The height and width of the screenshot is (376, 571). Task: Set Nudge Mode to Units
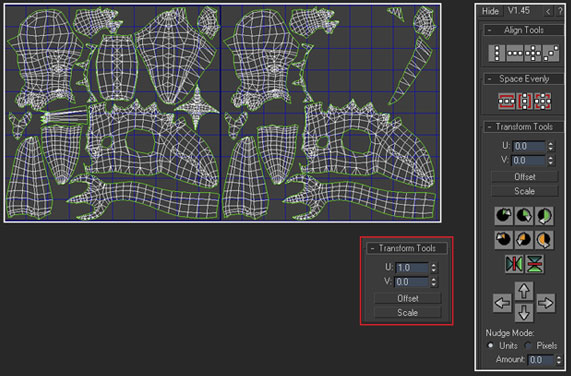(x=491, y=345)
